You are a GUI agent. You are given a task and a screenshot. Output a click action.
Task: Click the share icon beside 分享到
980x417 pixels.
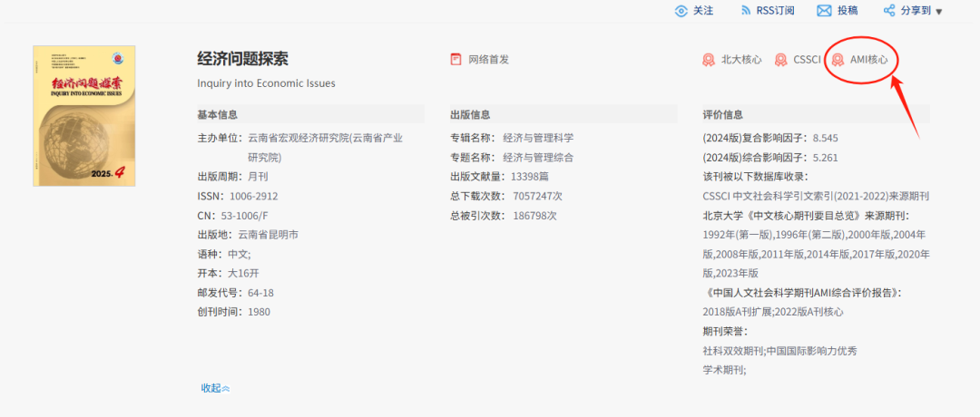pyautogui.click(x=888, y=11)
